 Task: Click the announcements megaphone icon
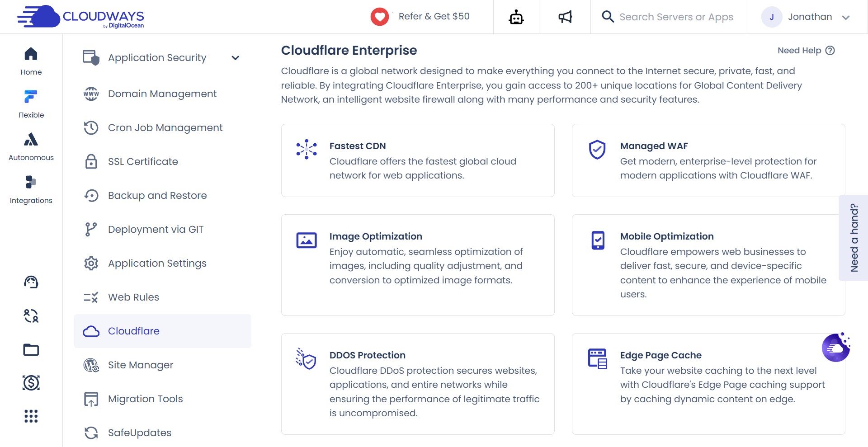click(x=565, y=17)
